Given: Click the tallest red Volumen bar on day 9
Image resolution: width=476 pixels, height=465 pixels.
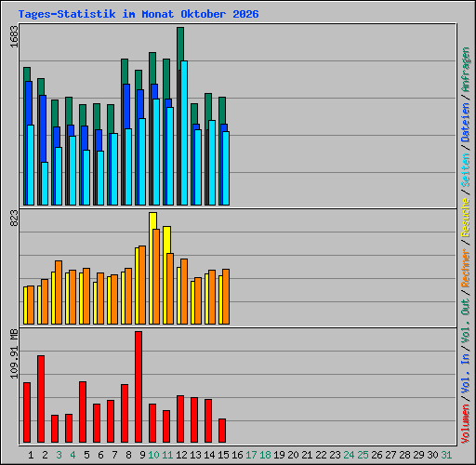Looking at the screenshot, I should tap(139, 387).
